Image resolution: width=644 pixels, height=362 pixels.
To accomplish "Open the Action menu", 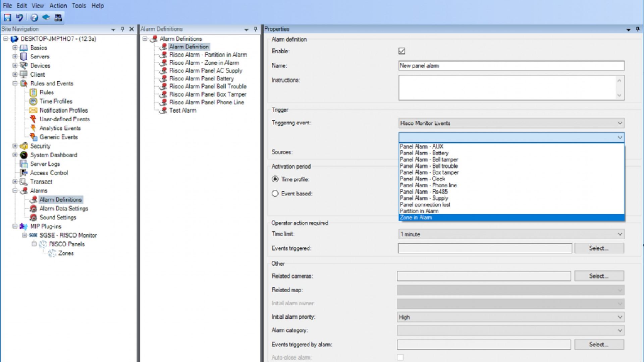I will coord(58,6).
